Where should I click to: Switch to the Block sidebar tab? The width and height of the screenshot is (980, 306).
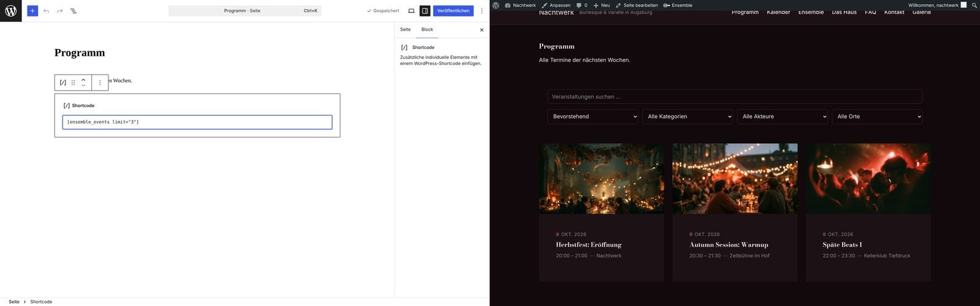click(427, 29)
